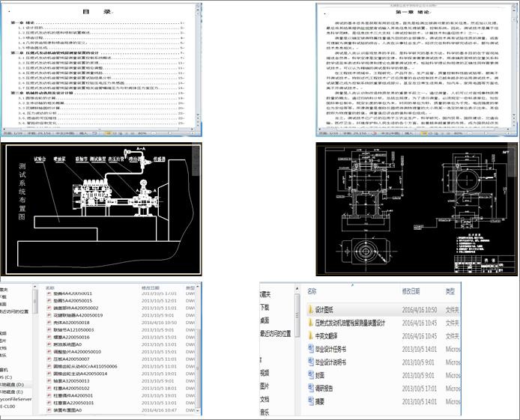Image resolution: width=520 pixels, height=420 pixels.
Task: Open 音乐 library in right explorer sidebar
Action: tap(264, 413)
